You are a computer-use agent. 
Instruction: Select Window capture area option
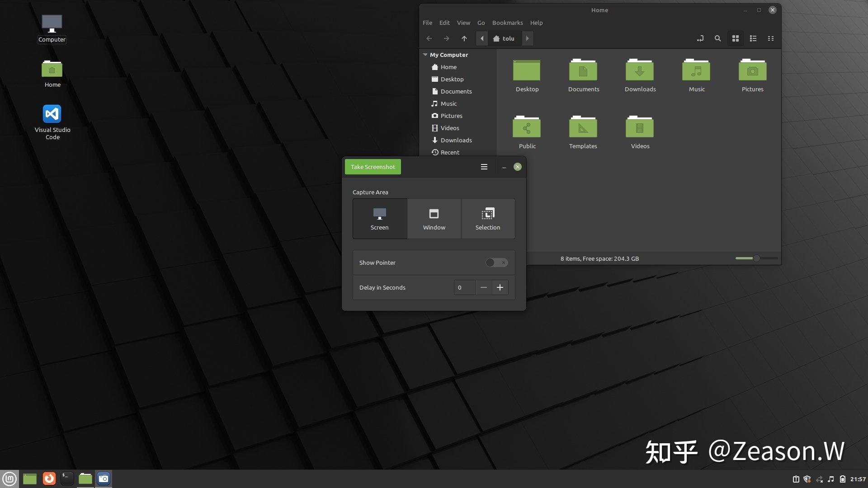[x=434, y=219]
